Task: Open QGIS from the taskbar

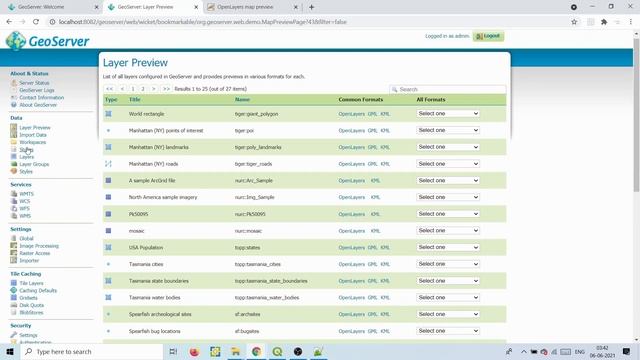Action: click(x=277, y=351)
